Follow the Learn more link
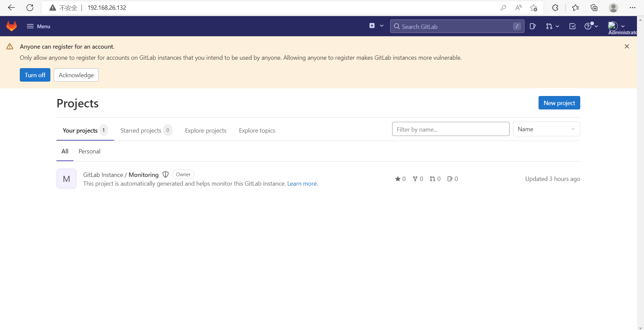The image size is (644, 330). 303,184
